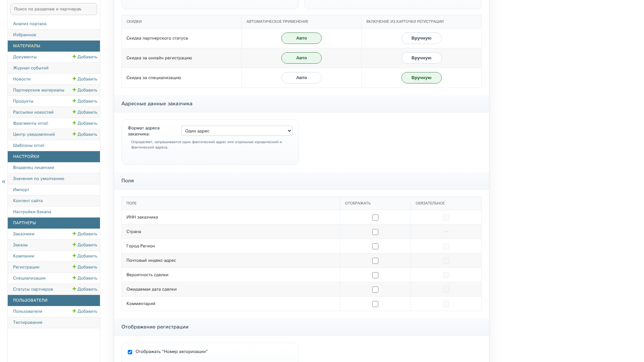
Task: Enable display of Почтовый индекс-адрес
Action: pyautogui.click(x=375, y=261)
